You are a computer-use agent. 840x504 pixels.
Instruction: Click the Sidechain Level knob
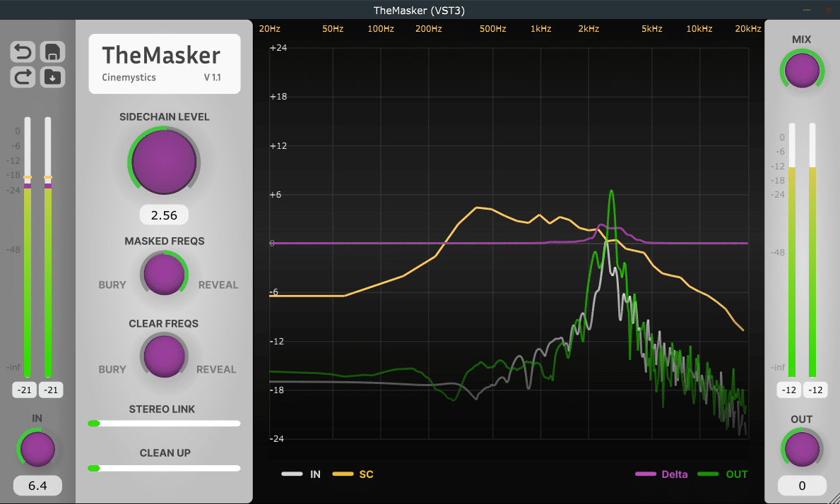point(164,162)
